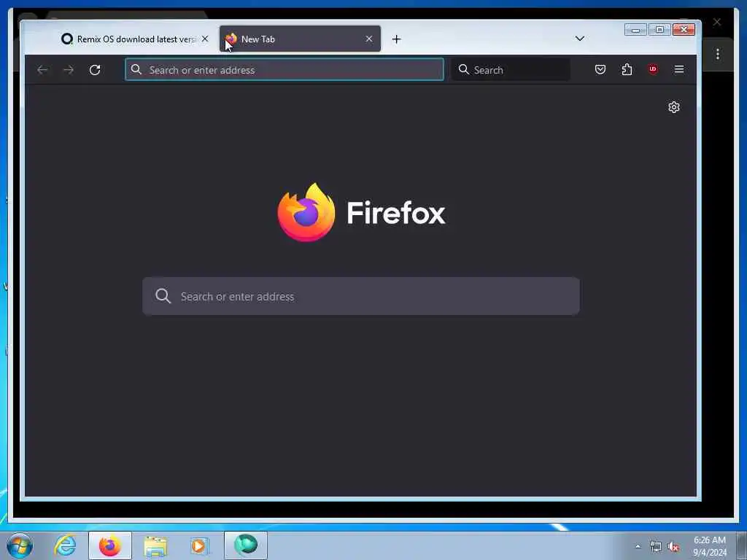Click the toolbar Search box
Image resolution: width=747 pixels, height=560 pixels.
coord(511,69)
